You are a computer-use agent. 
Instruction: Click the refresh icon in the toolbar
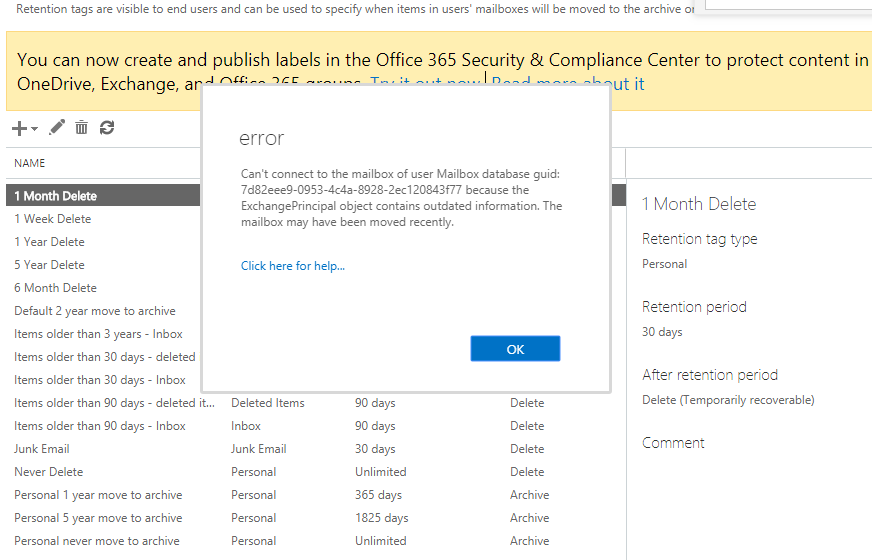[x=107, y=127]
